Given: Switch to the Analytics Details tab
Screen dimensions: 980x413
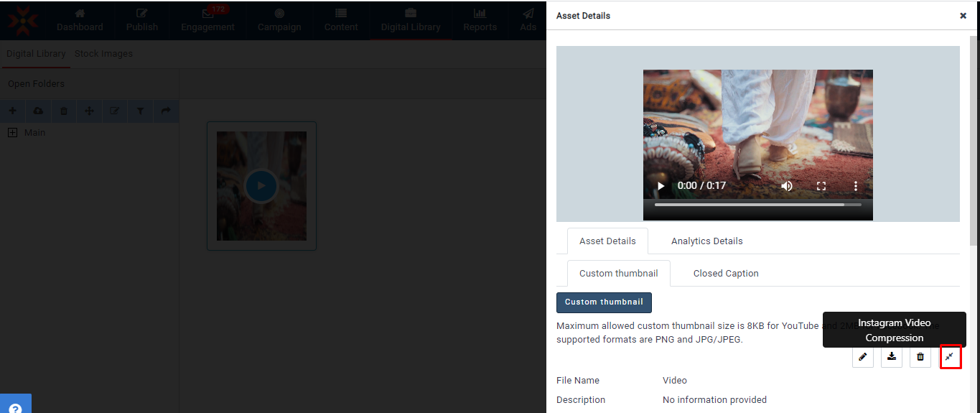Looking at the screenshot, I should point(706,241).
